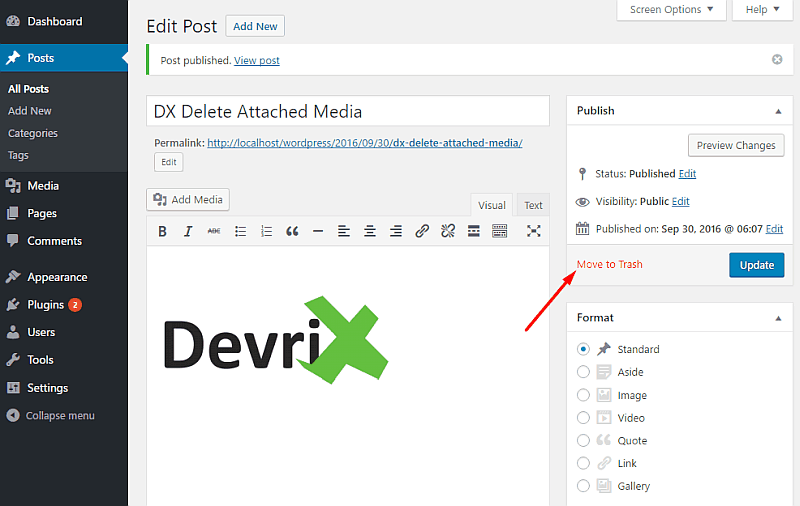Open the Screen Options dropdown
800x506 pixels.
pos(671,10)
